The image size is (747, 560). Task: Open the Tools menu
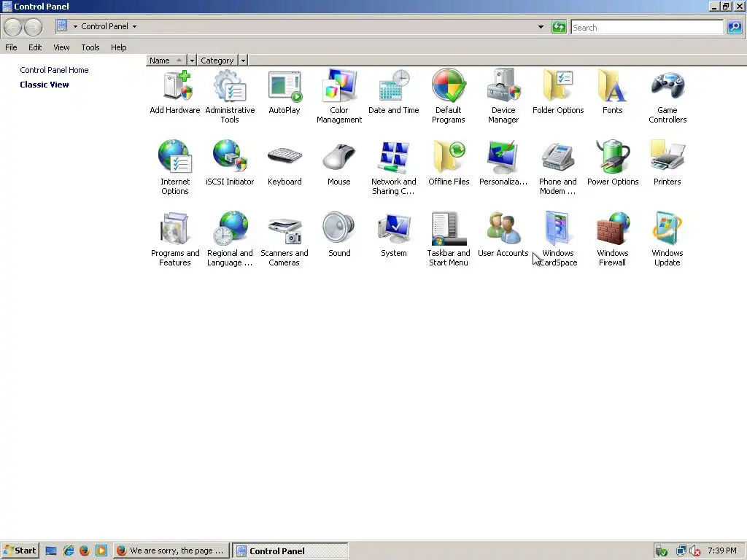pyautogui.click(x=90, y=47)
